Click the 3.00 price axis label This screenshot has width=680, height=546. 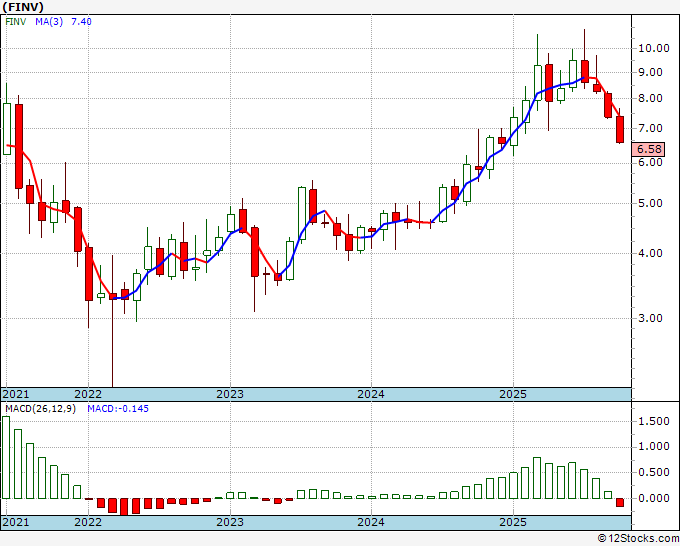click(x=650, y=318)
